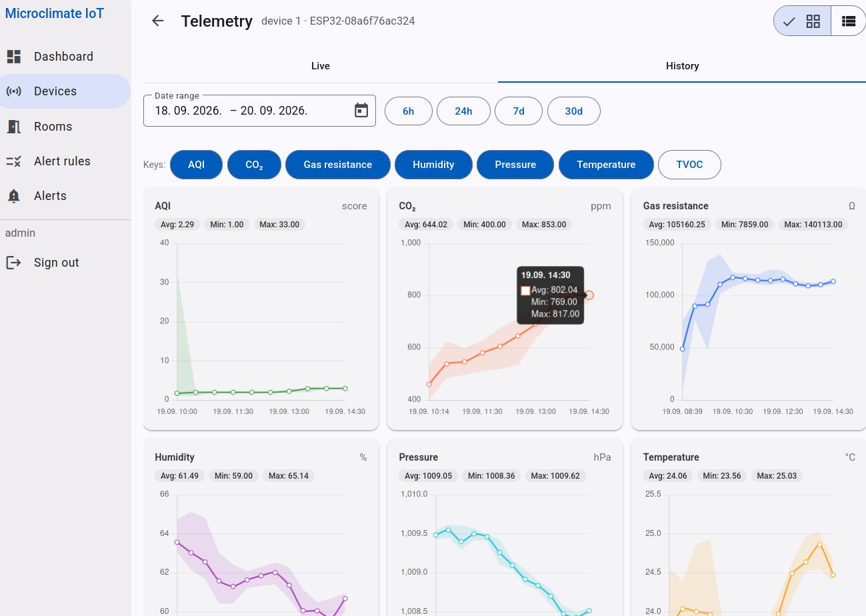Click the first Gas resistance data point

coord(682,349)
